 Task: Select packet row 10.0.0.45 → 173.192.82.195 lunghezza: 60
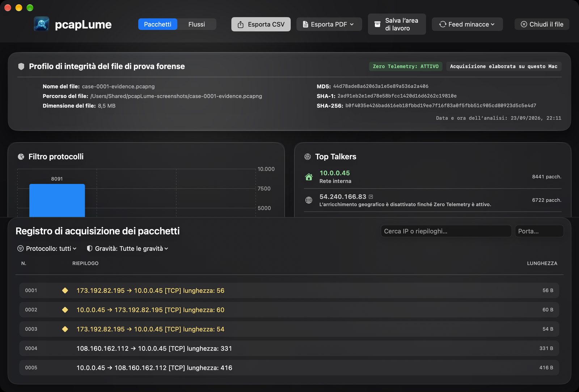(x=289, y=310)
